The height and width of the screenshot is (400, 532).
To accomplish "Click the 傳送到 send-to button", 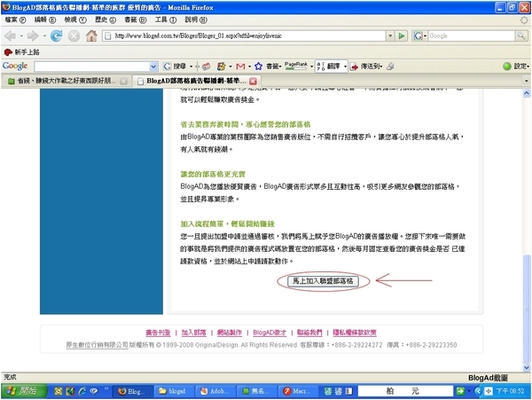I will [366, 67].
